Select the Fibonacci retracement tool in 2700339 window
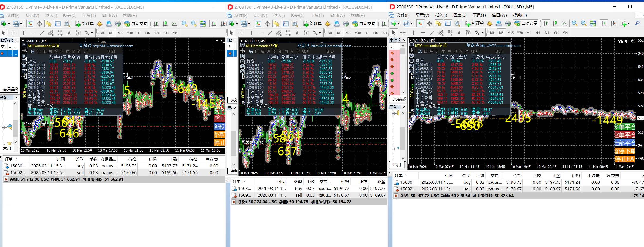This screenshot has height=247, width=644. coord(450,33)
